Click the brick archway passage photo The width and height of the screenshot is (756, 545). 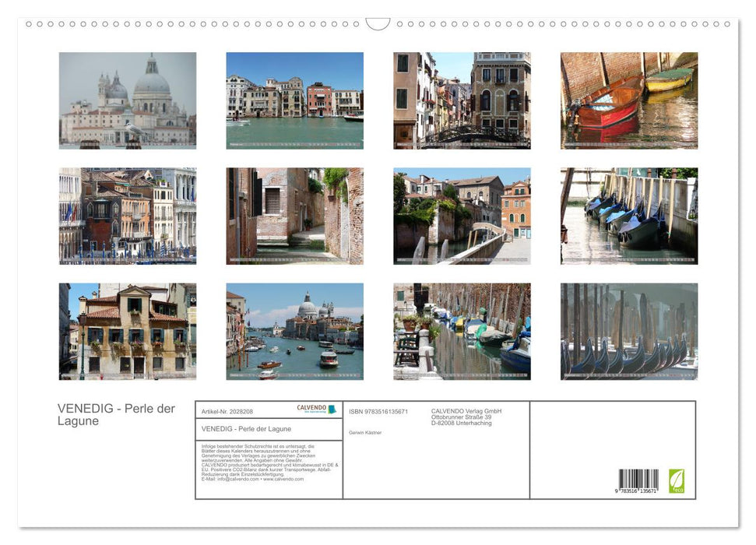pos(294,216)
